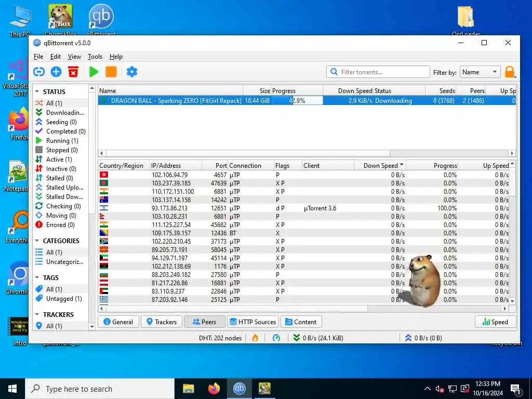This screenshot has height=399, width=532.
Task: Select the Downloading status filter
Action: point(60,113)
